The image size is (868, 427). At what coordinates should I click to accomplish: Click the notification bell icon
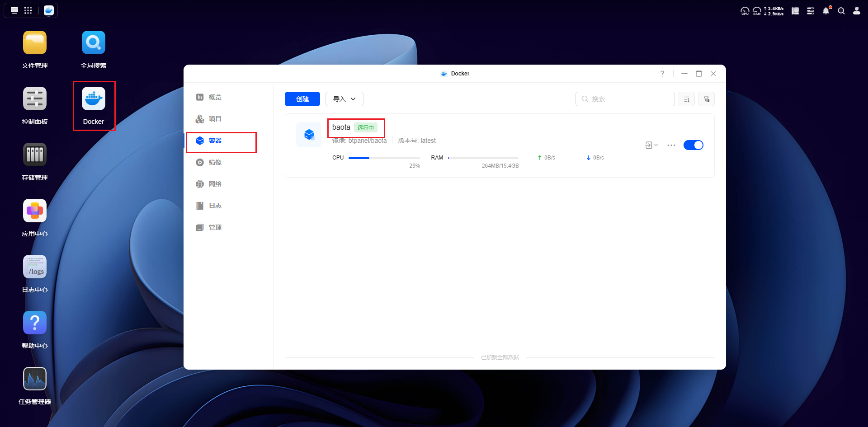tap(826, 11)
